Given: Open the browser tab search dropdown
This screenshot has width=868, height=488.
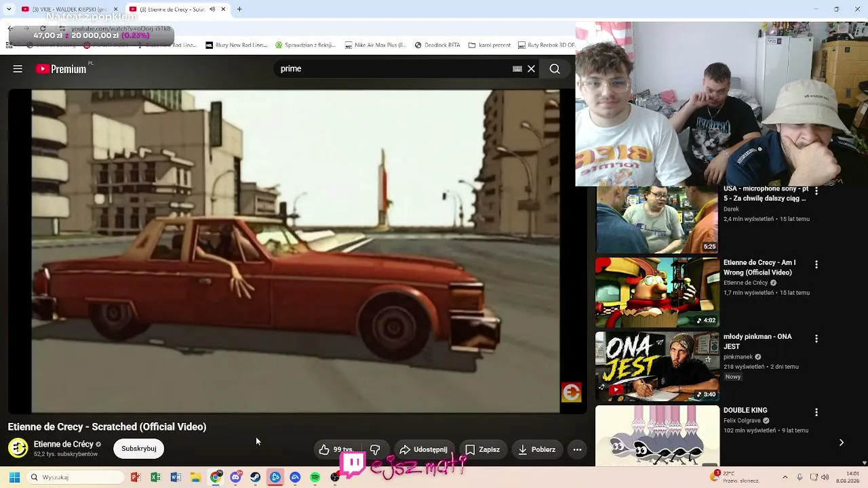Looking at the screenshot, I should click(9, 9).
